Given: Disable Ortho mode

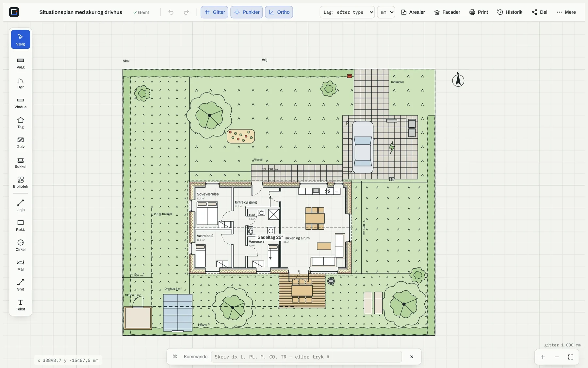Looking at the screenshot, I should pyautogui.click(x=279, y=12).
